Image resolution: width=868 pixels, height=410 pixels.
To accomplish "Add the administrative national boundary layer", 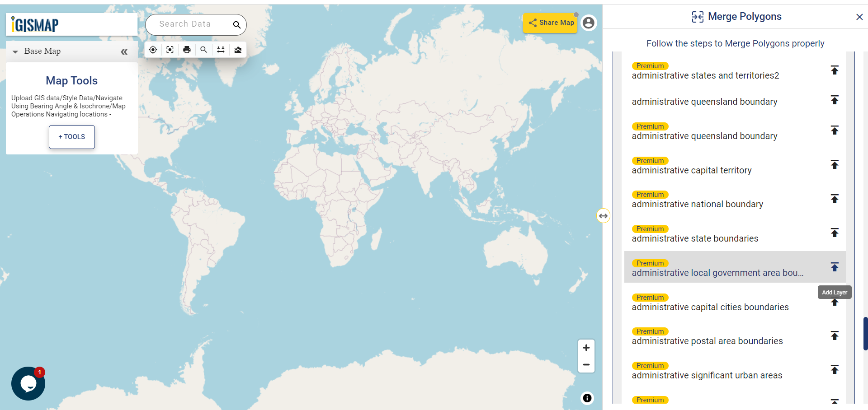I will click(x=835, y=199).
